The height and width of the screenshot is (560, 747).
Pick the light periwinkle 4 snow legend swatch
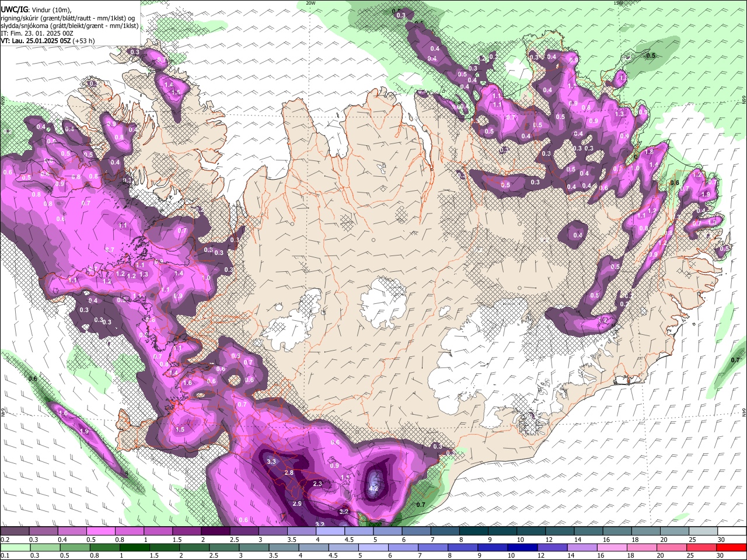[330, 531]
